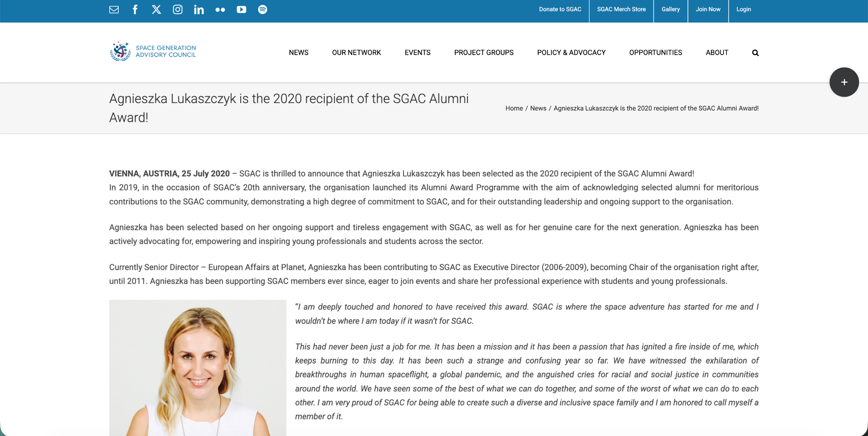Open the EVENTS menu
This screenshot has height=436, width=868.
[417, 53]
